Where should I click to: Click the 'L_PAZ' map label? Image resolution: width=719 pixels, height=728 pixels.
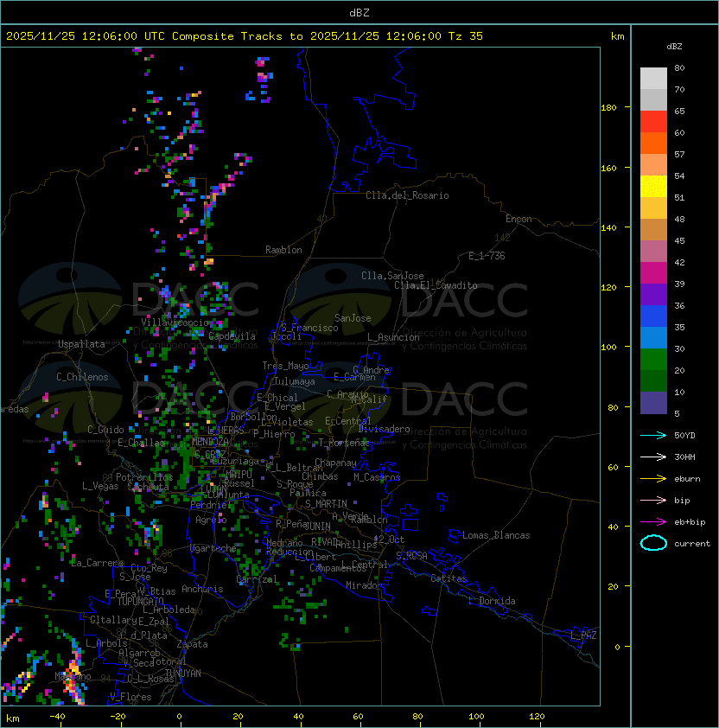(583, 635)
